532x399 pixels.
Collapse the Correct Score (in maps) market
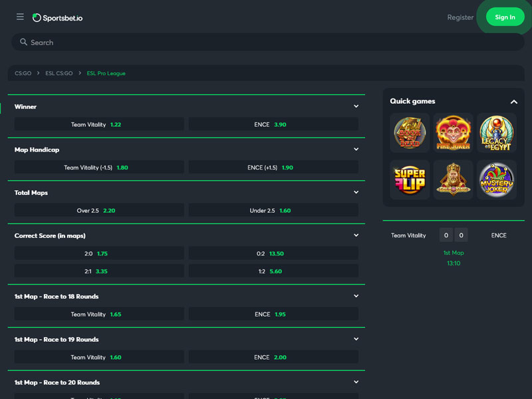click(356, 235)
